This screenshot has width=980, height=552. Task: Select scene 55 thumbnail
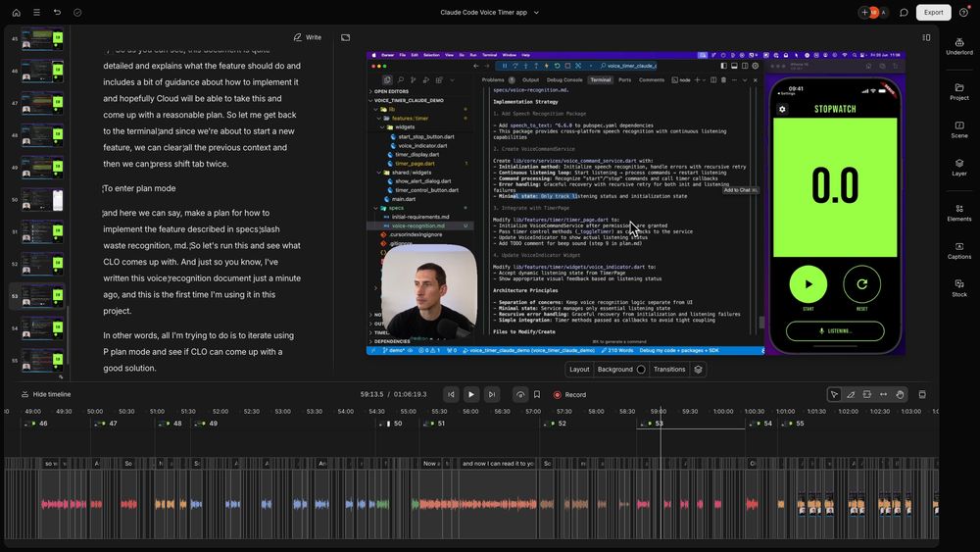point(42,360)
